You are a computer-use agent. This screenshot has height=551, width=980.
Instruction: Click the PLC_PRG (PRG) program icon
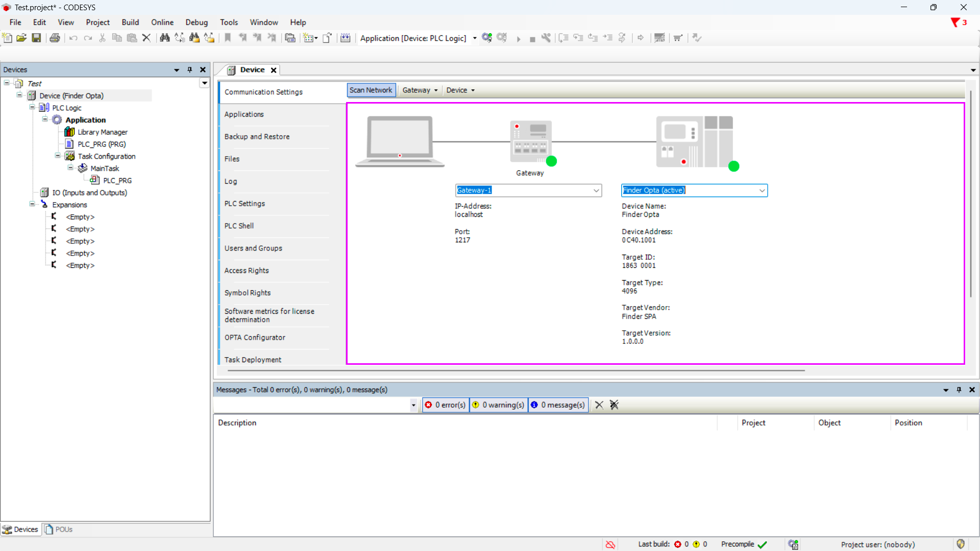(x=69, y=144)
